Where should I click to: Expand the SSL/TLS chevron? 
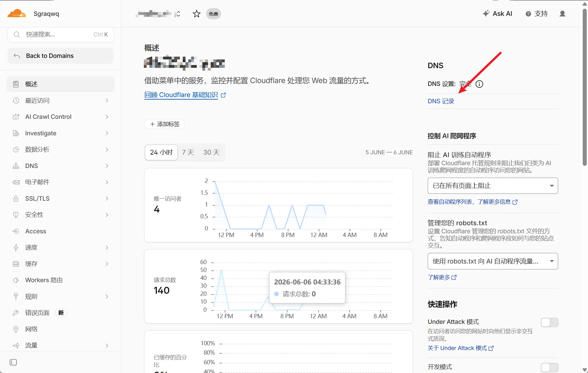(107, 198)
